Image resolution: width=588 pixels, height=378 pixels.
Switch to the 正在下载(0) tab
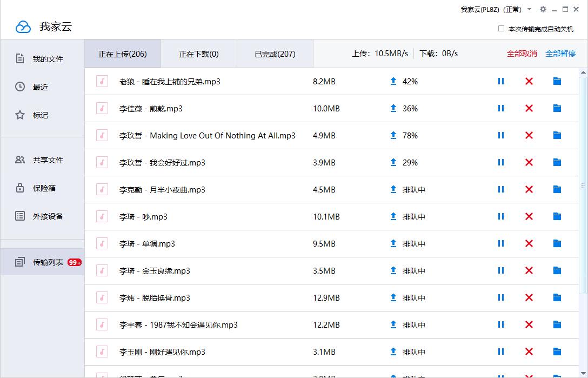pyautogui.click(x=199, y=54)
